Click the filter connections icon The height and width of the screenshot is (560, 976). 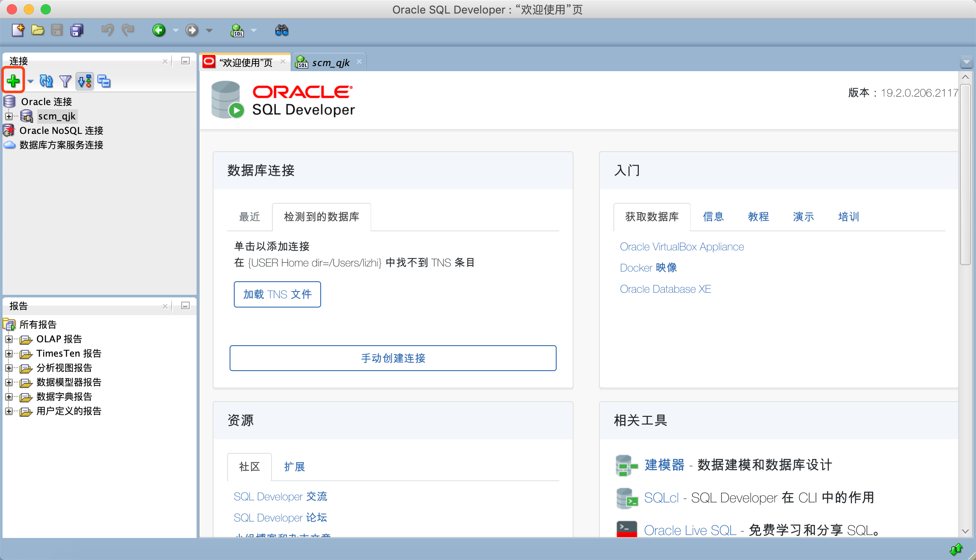tap(66, 80)
